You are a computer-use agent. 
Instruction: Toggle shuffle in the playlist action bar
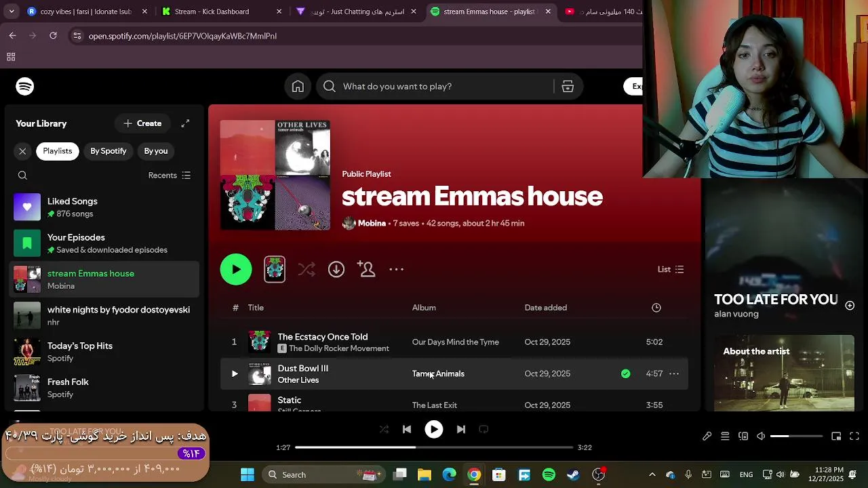(307, 269)
